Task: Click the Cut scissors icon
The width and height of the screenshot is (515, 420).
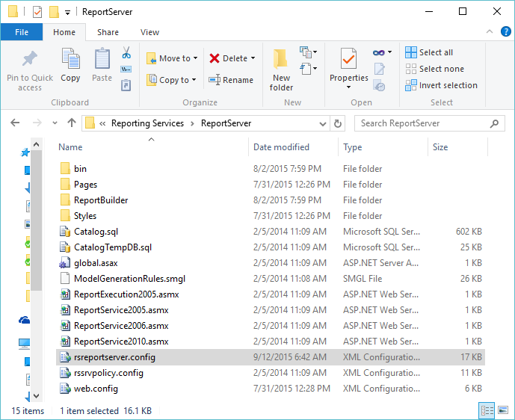Action: point(126,52)
